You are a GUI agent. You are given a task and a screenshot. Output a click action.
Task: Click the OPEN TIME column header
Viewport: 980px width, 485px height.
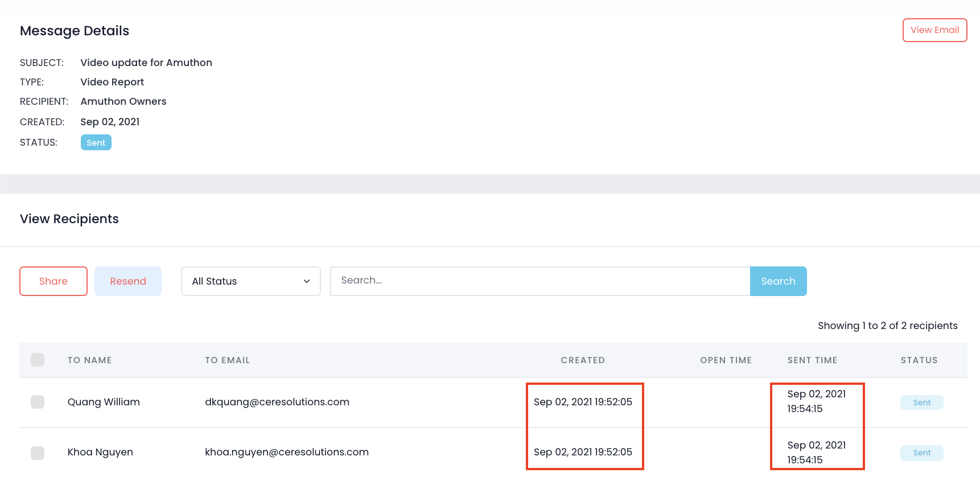[x=726, y=360]
